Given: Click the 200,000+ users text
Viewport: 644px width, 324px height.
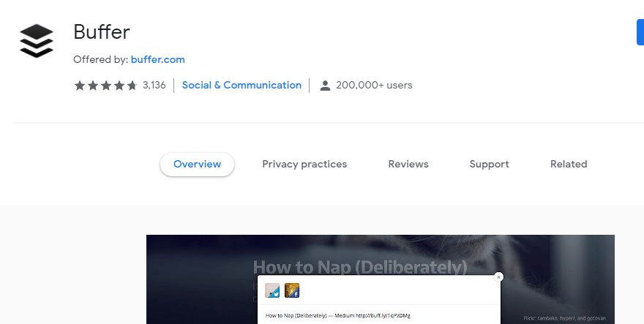Looking at the screenshot, I should coord(374,85).
